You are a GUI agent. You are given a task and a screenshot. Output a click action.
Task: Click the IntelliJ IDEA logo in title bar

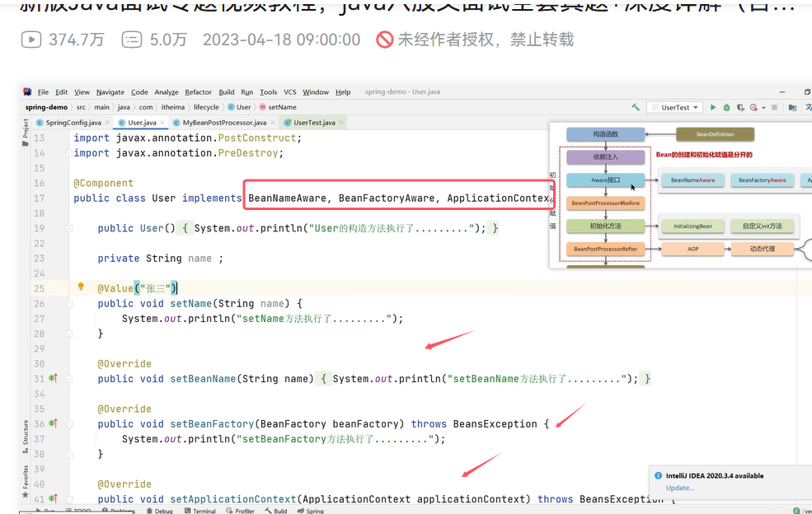[27, 91]
